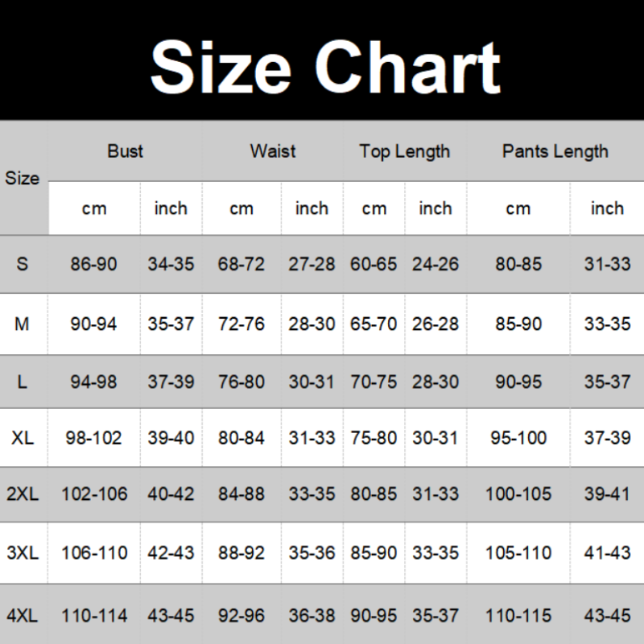Click the Top Length header
The image size is (644, 644).
tap(404, 151)
